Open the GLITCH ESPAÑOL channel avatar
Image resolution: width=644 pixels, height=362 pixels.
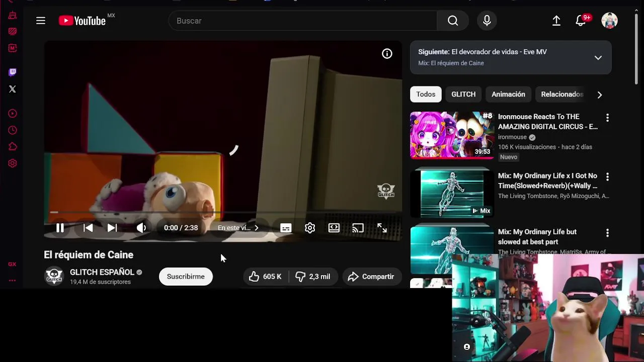click(54, 276)
